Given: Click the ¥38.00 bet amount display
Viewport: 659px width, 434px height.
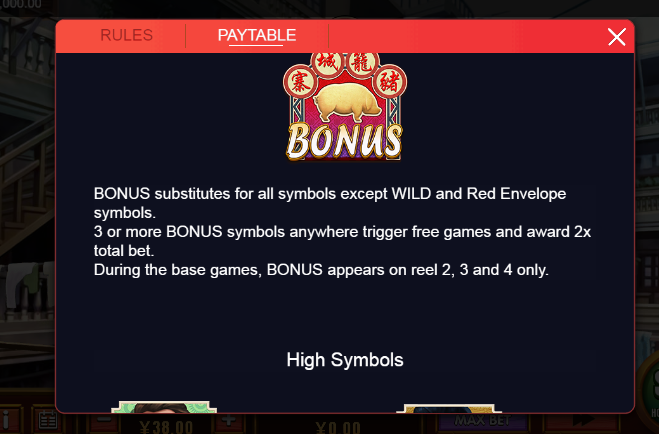Looking at the screenshot, I should coord(167,426).
